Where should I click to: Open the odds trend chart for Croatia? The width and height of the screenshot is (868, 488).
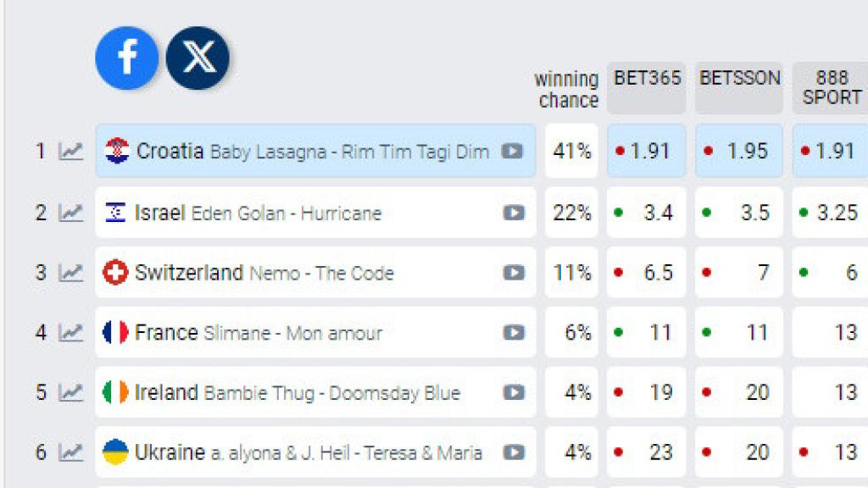pos(71,152)
